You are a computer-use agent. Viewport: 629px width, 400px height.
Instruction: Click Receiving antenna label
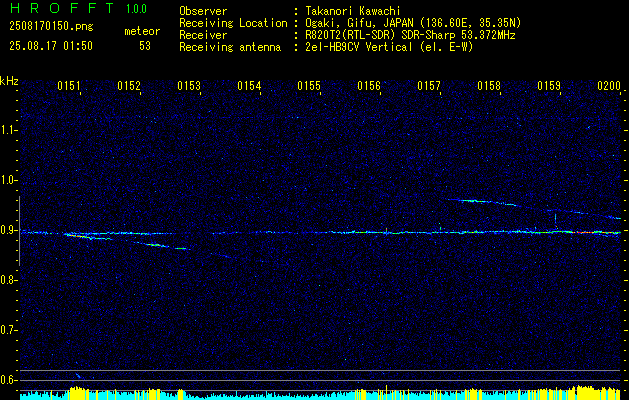tap(230, 47)
